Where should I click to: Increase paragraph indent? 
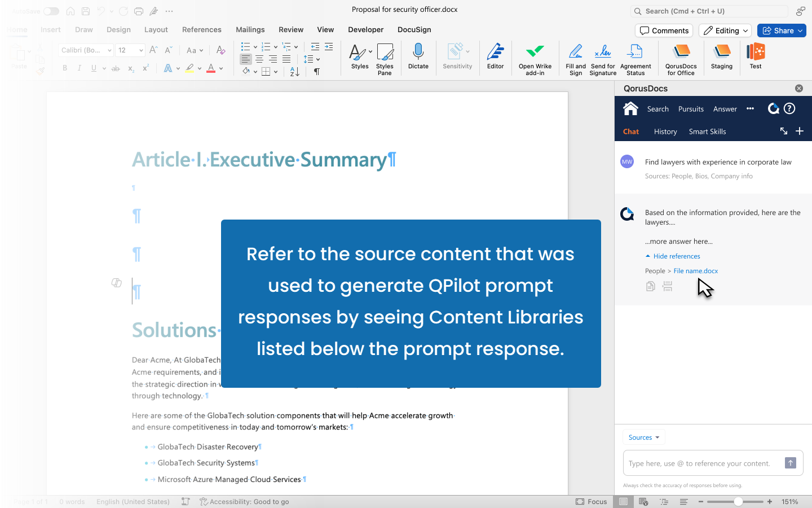click(x=329, y=47)
